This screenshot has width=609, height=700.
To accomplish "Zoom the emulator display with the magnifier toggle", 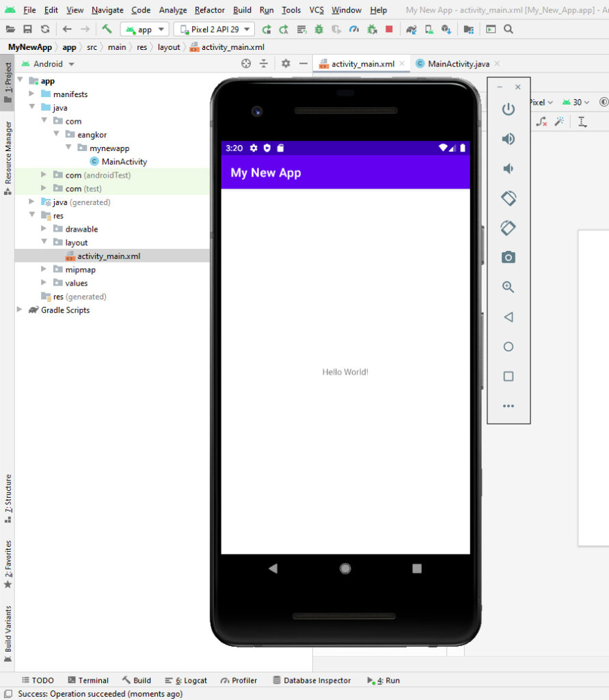I will (508, 287).
